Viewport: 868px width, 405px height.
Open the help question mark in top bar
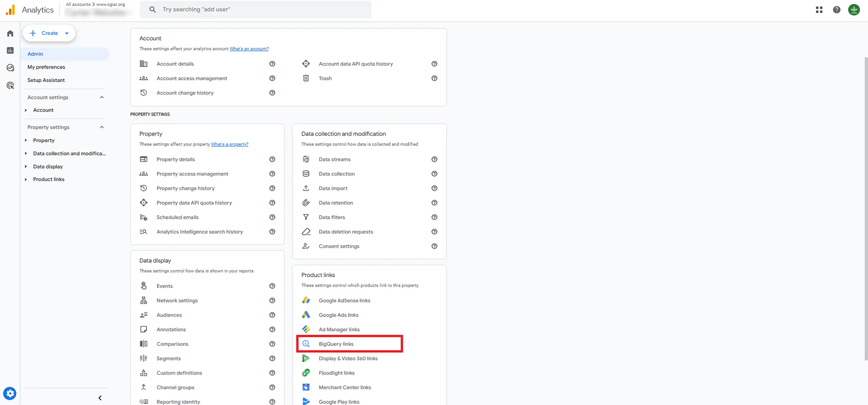pyautogui.click(x=836, y=10)
